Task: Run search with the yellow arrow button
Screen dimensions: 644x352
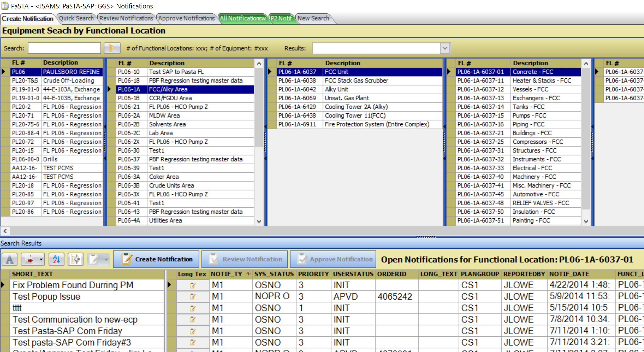Action: tap(112, 48)
